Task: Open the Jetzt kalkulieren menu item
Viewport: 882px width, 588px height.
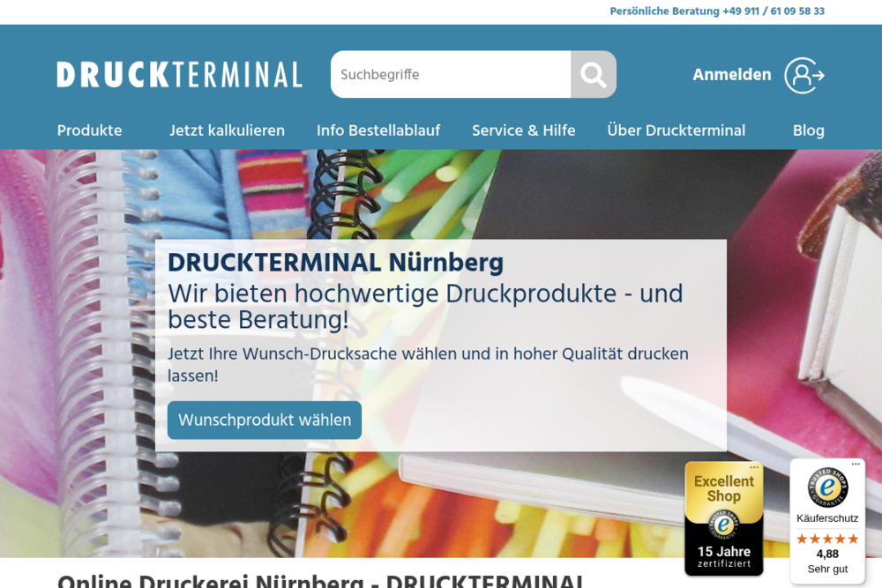Action: pyautogui.click(x=227, y=130)
